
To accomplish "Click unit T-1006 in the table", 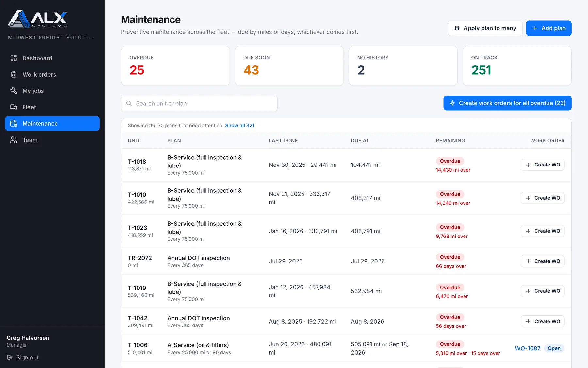I will coord(138,345).
